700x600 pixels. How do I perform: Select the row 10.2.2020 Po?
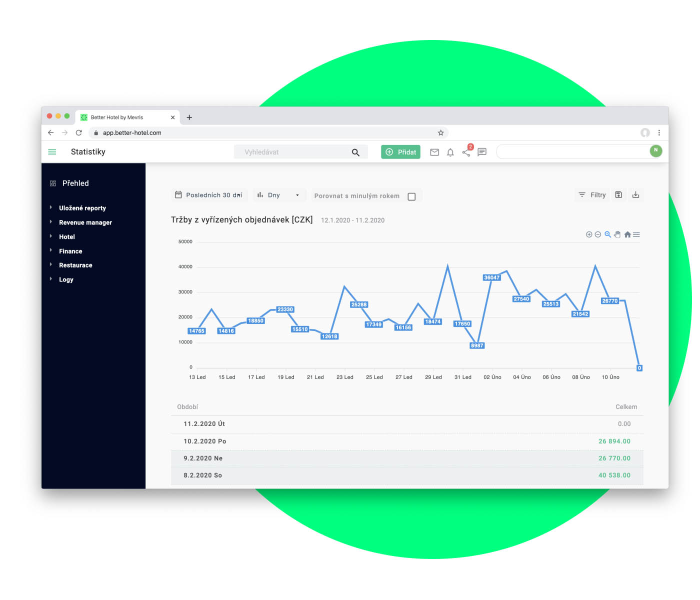[x=407, y=441]
